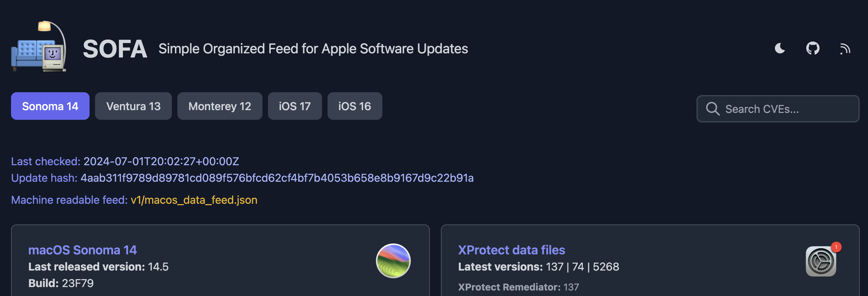Open the RSS feed icon
The image size is (868, 296).
845,49
